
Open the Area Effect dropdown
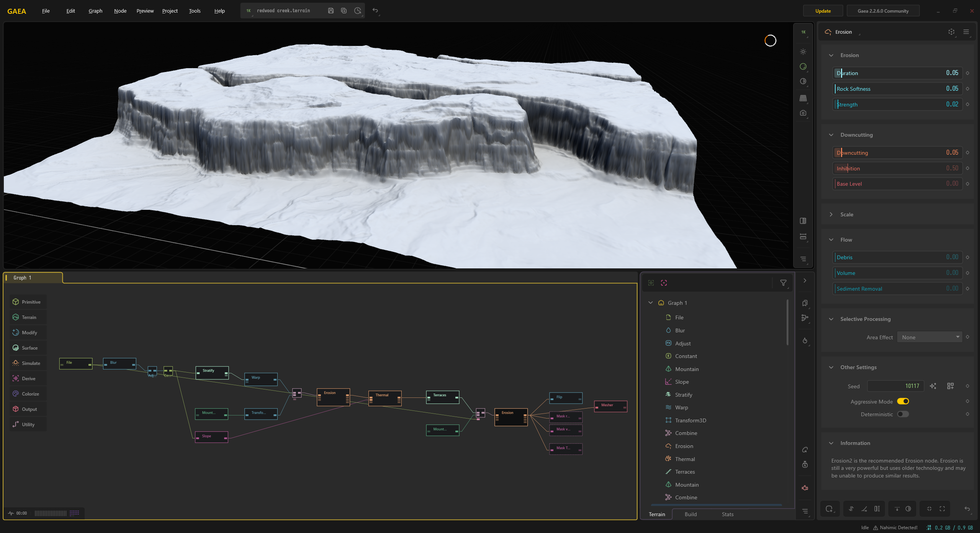(929, 337)
